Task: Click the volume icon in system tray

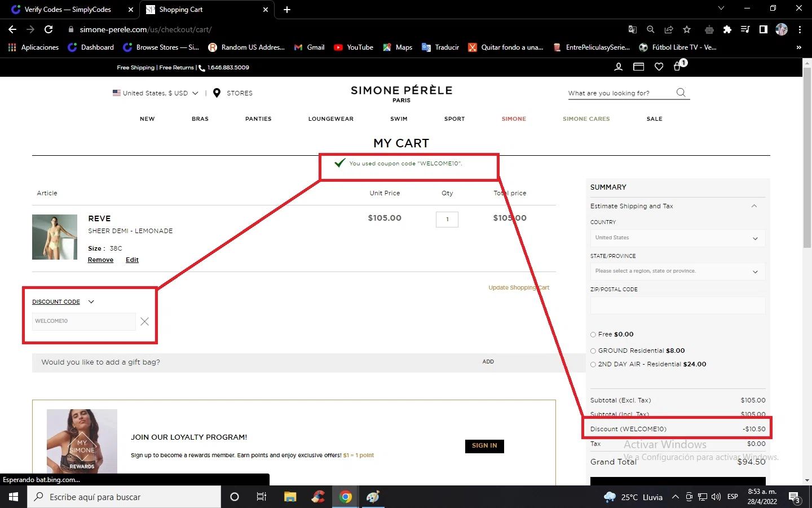Action: (716, 497)
